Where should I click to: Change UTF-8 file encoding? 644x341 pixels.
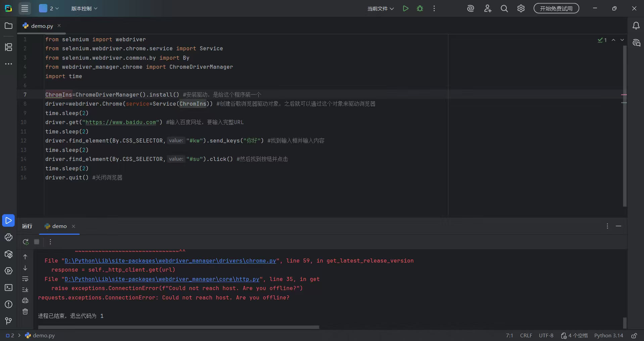coord(546,335)
